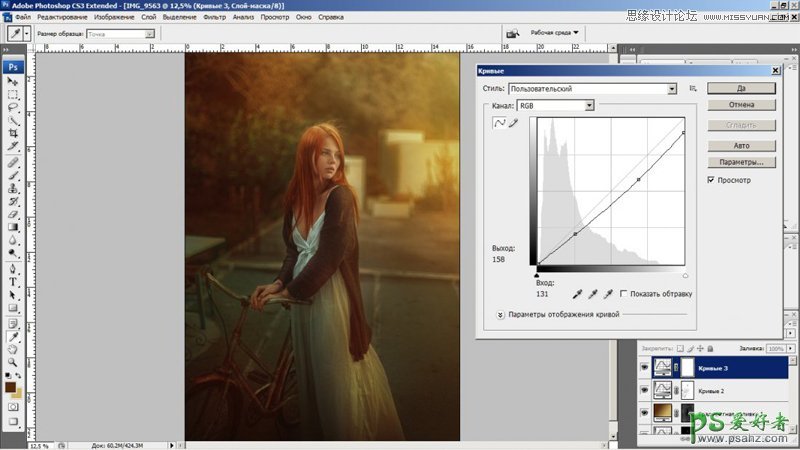Select the Move tool
800x450 pixels.
pyautogui.click(x=13, y=81)
